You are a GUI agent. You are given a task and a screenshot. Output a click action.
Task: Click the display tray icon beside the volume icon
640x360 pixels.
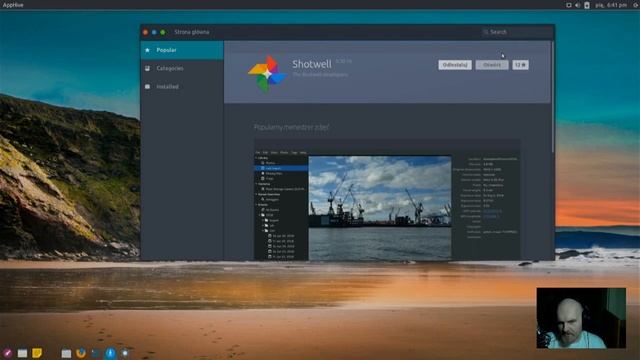point(569,5)
